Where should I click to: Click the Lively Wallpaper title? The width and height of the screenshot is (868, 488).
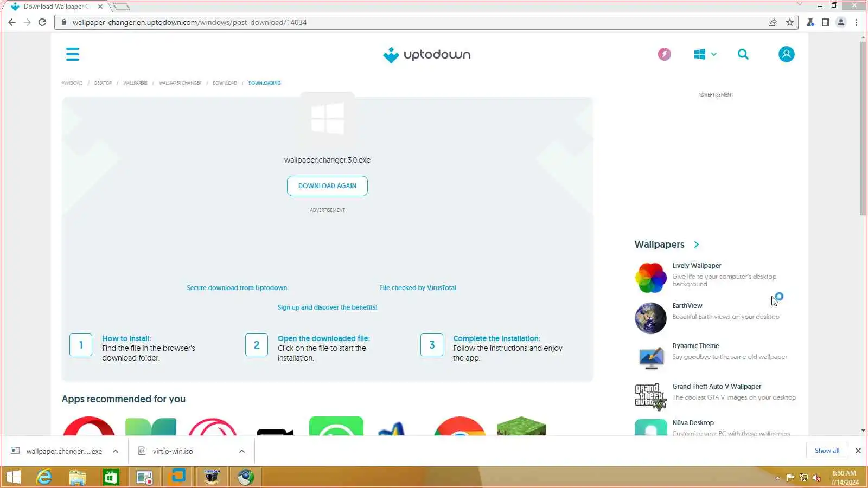(697, 266)
